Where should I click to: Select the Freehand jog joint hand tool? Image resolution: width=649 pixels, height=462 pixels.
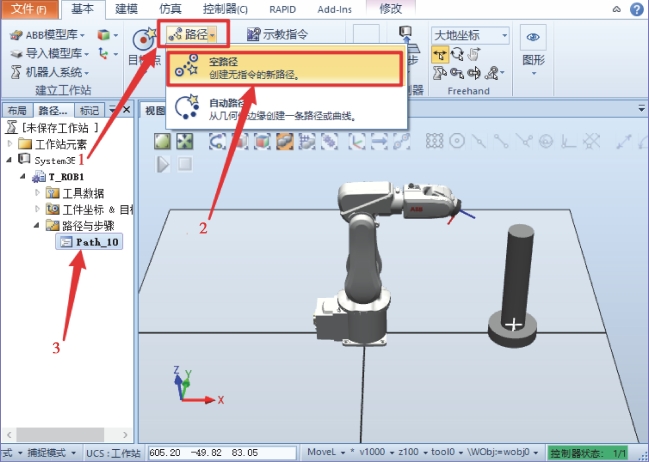click(x=474, y=54)
